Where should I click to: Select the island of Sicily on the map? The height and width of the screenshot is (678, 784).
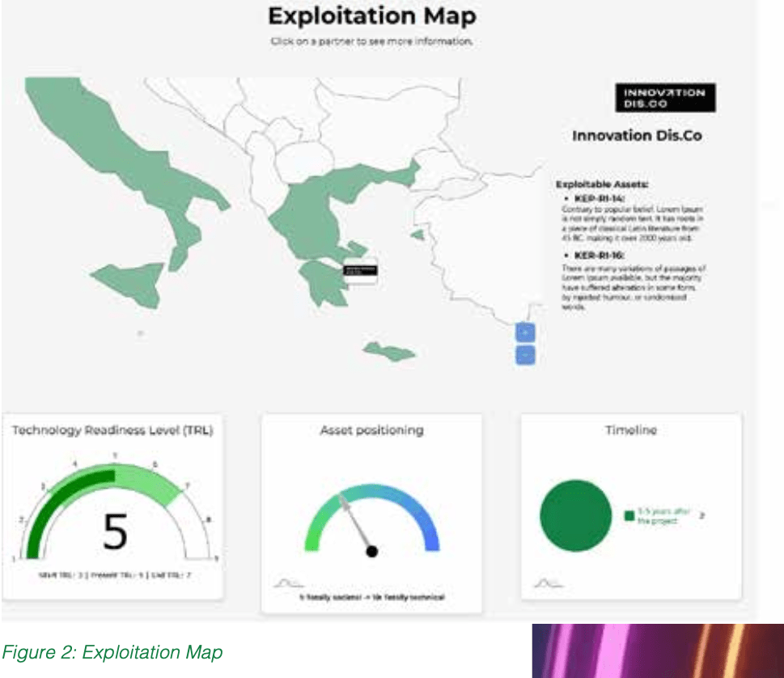point(129,285)
